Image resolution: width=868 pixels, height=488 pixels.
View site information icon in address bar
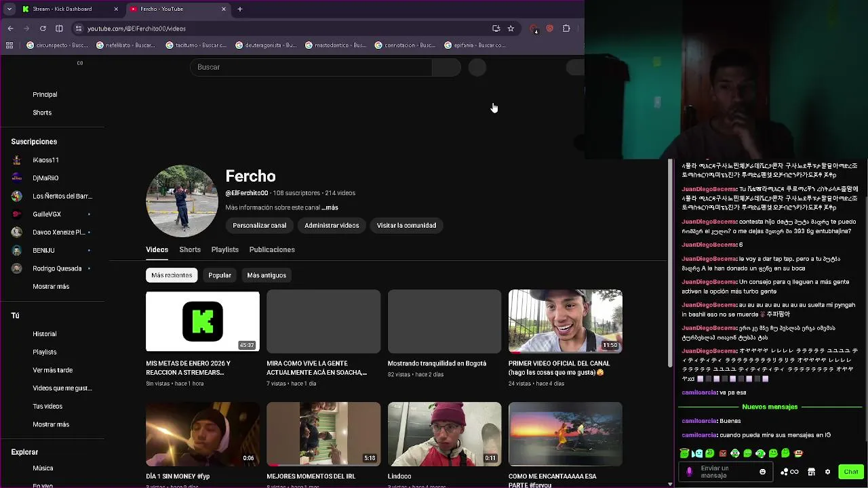pyautogui.click(x=79, y=28)
